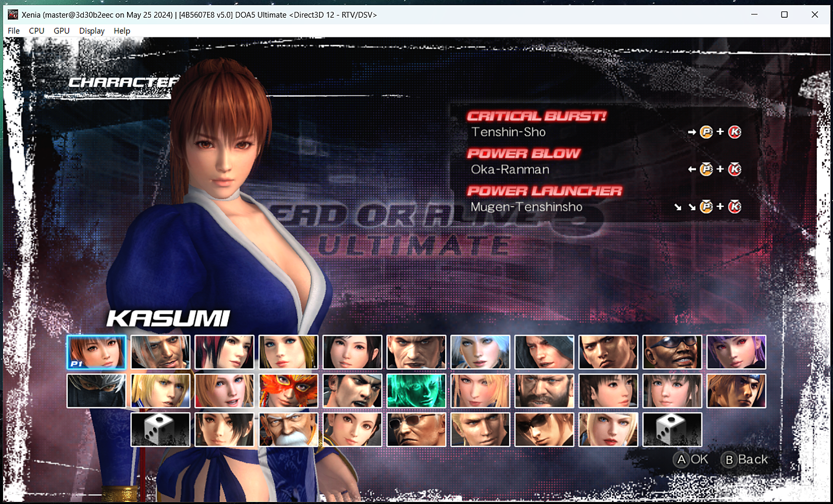Choose the purple-haired woman portrait
The width and height of the screenshot is (833, 504).
737,352
